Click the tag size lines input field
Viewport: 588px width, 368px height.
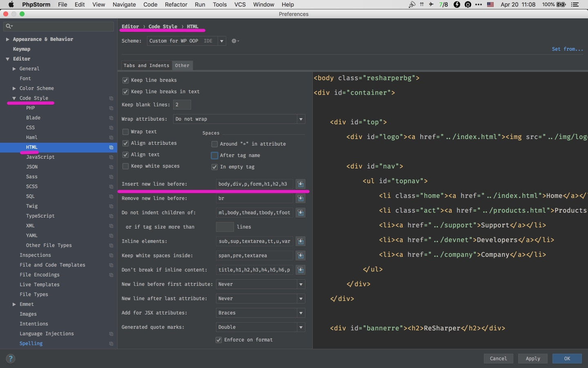225,227
